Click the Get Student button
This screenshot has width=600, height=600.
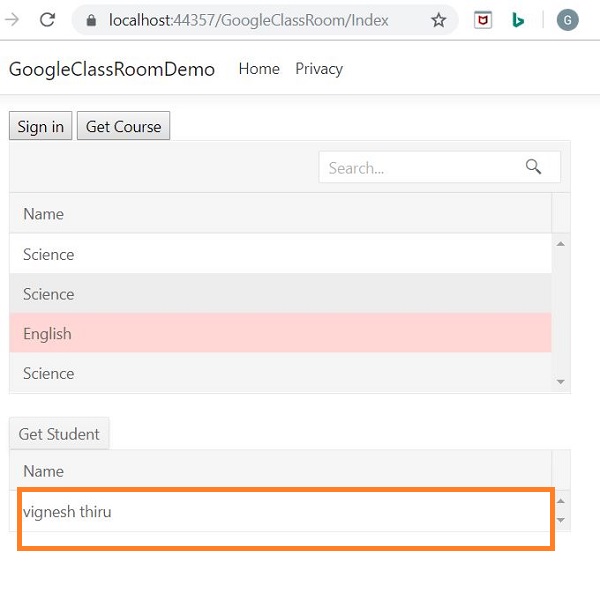[59, 434]
